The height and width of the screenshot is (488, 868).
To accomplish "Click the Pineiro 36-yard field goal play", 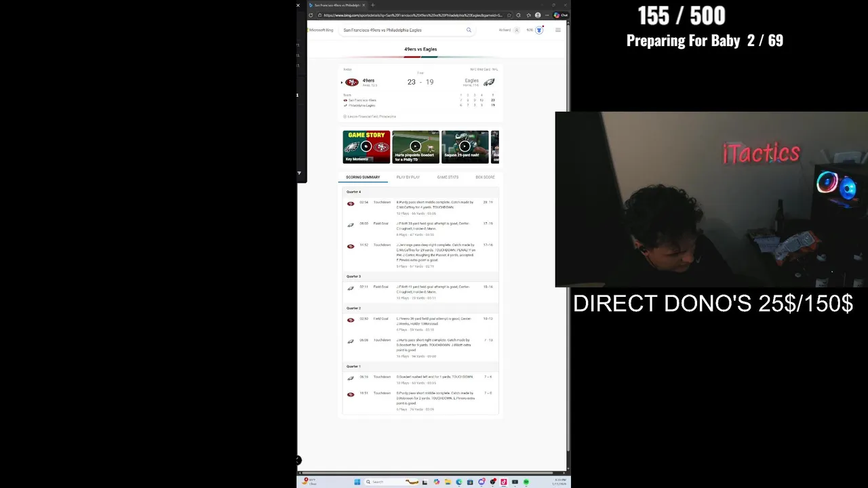I will (x=420, y=324).
